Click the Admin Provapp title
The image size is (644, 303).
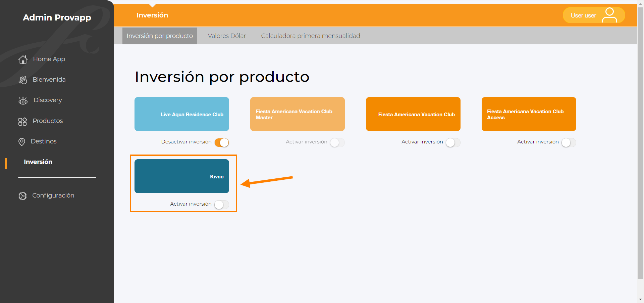57,17
